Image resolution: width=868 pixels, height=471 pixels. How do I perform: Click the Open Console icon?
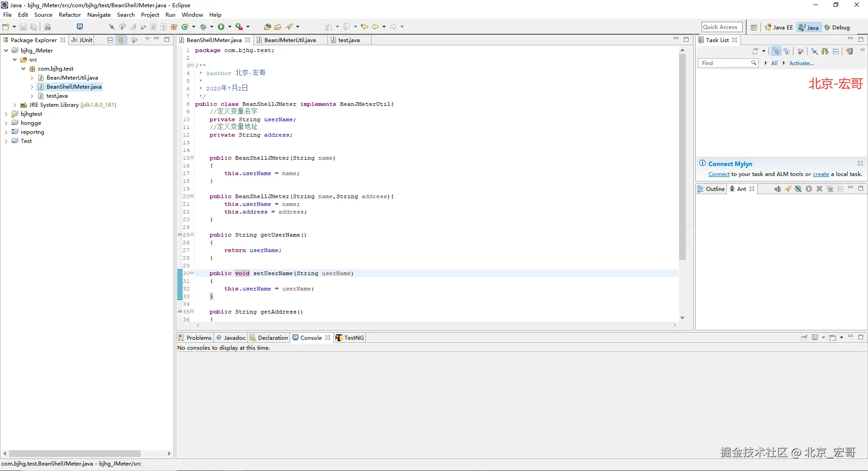(x=833, y=338)
